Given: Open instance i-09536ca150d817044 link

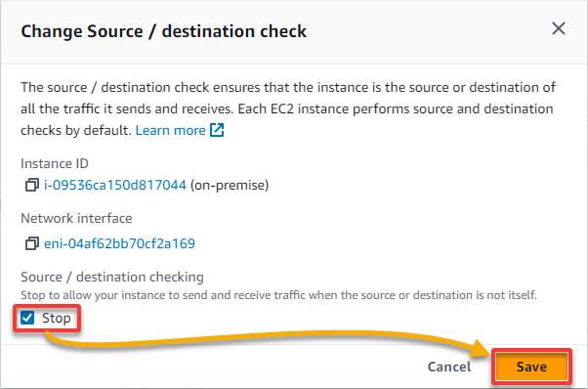Looking at the screenshot, I should (x=115, y=185).
